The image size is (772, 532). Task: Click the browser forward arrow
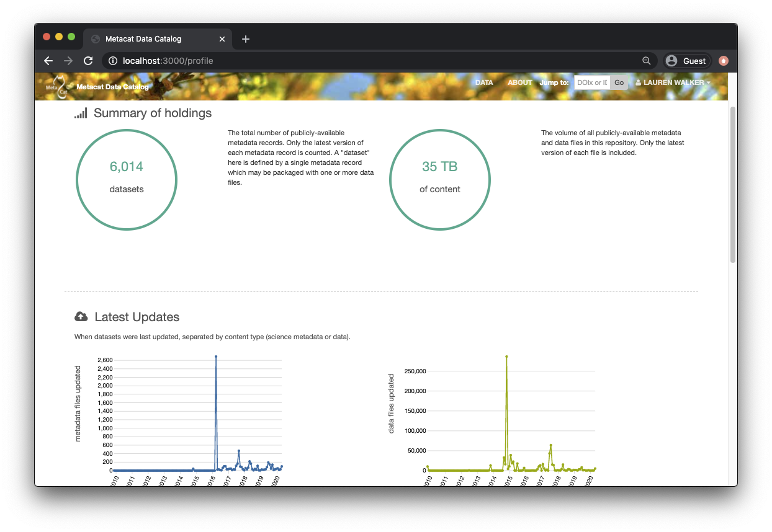coord(68,61)
